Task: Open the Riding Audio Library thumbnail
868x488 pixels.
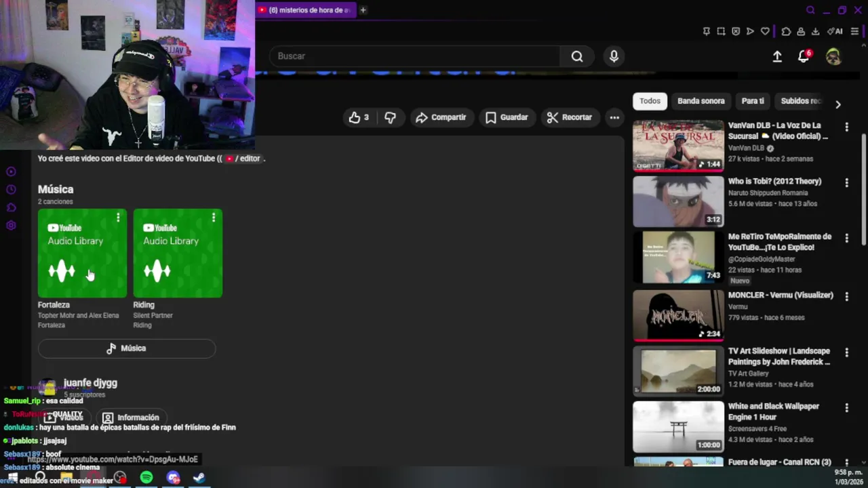Action: [178, 253]
